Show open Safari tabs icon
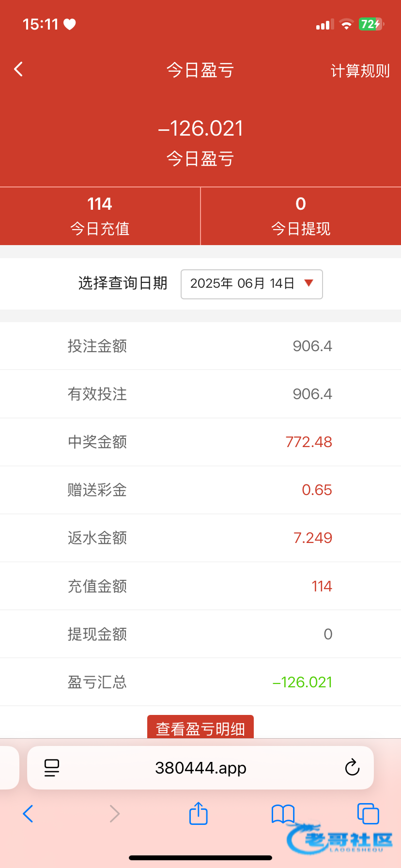Viewport: 401px width, 868px height. pyautogui.click(x=368, y=814)
